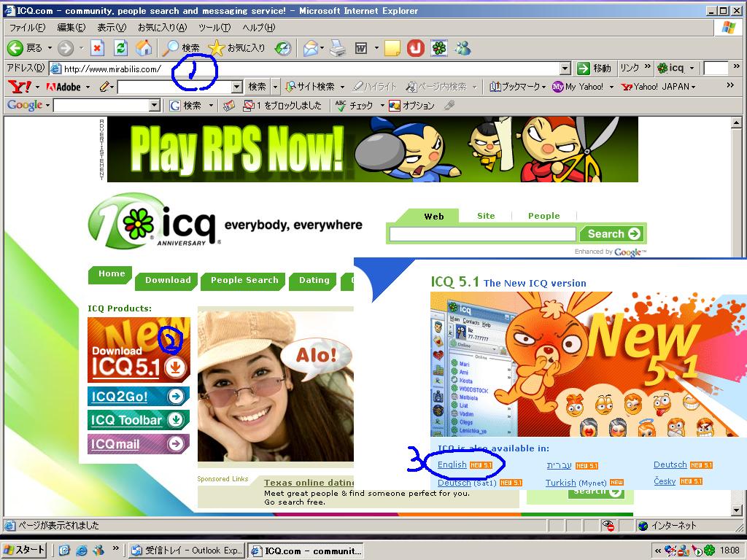Viewport: 747px width, 560px height.
Task: Expand Mail icon dropdown arrow
Action: click(x=322, y=47)
